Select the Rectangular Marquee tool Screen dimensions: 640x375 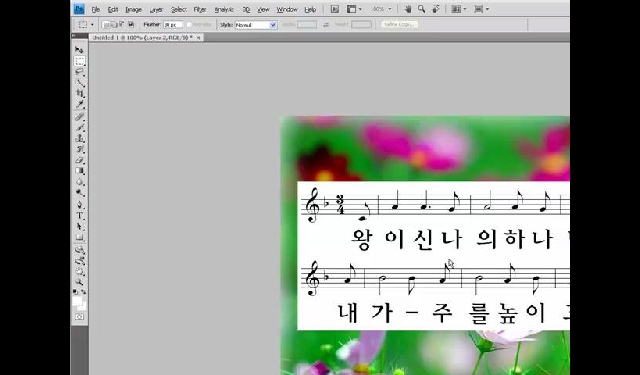coord(80,61)
